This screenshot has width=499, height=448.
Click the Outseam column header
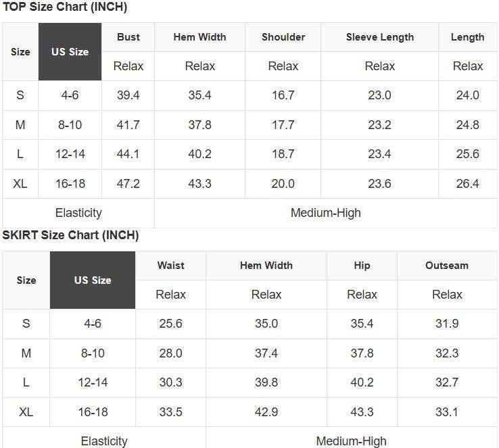[447, 266]
